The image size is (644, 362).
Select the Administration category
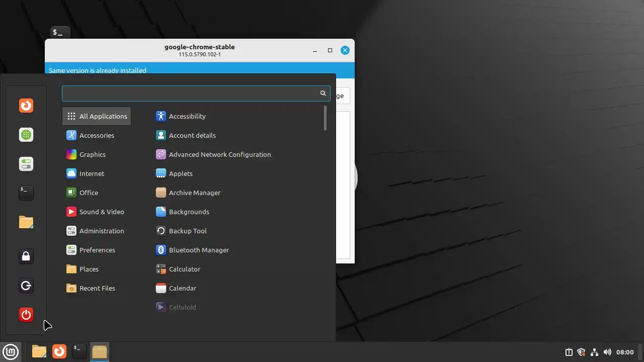(x=97, y=231)
